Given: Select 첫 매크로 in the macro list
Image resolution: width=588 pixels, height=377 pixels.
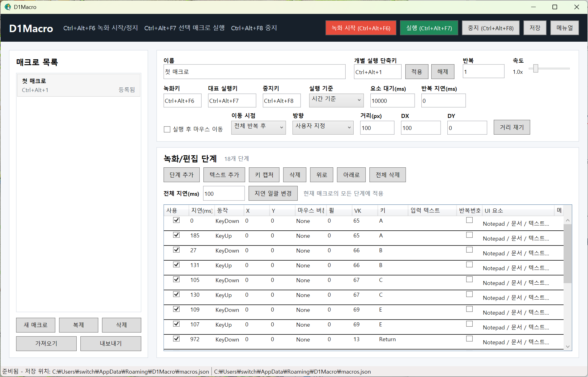Looking at the screenshot, I should (79, 85).
